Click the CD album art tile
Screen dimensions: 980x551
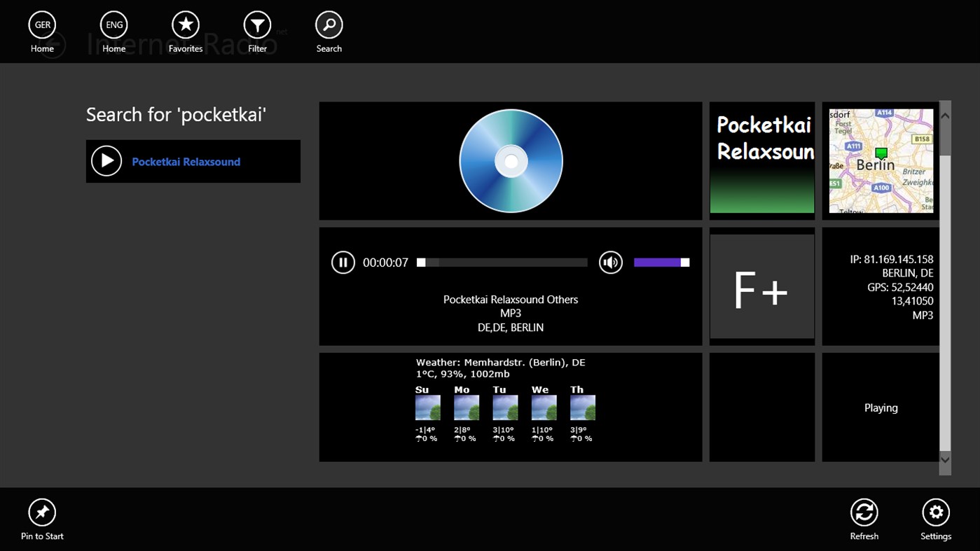tap(511, 160)
